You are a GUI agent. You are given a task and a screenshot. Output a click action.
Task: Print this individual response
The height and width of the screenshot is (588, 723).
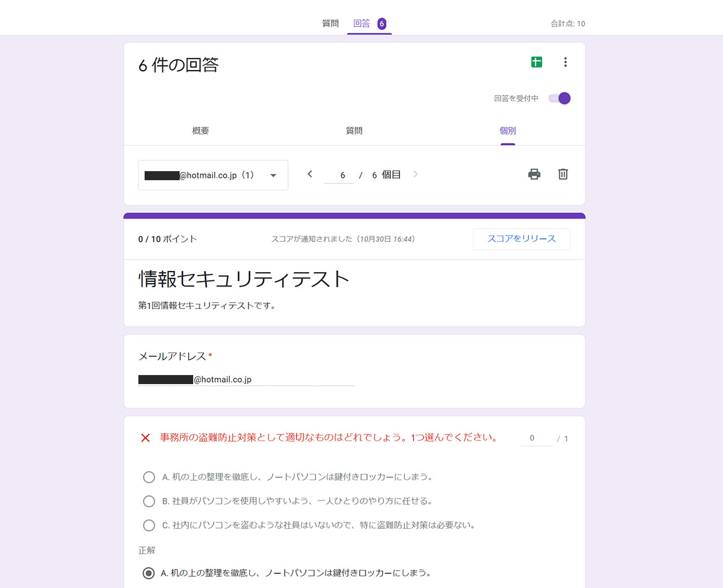[x=534, y=175]
